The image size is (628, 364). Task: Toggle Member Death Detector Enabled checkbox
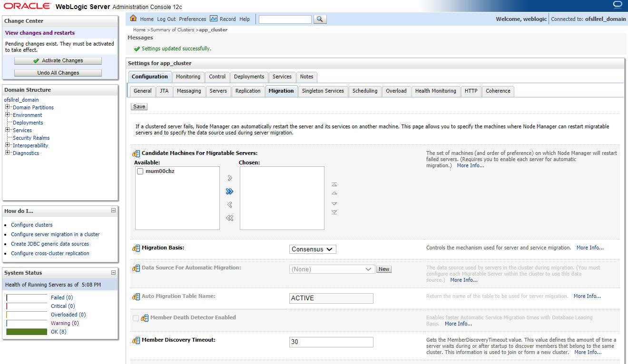[x=136, y=318]
